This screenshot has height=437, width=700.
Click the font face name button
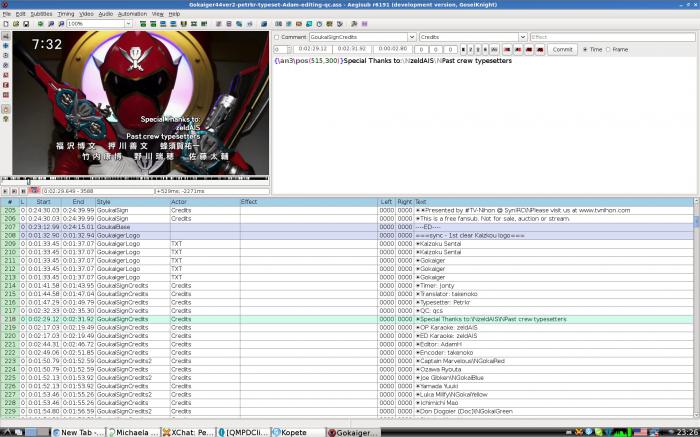pyautogui.click(x=494, y=50)
